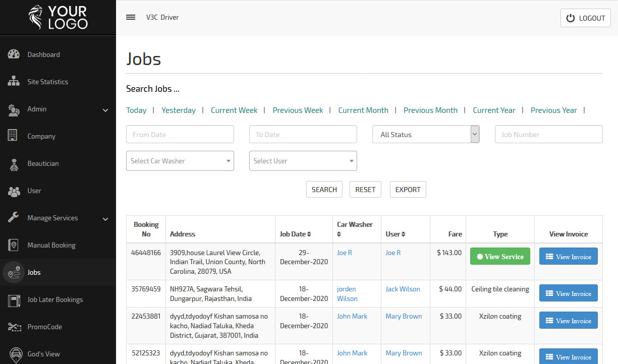This screenshot has height=364, width=618.
Task: Open Joe R link in User column
Action: click(393, 253)
